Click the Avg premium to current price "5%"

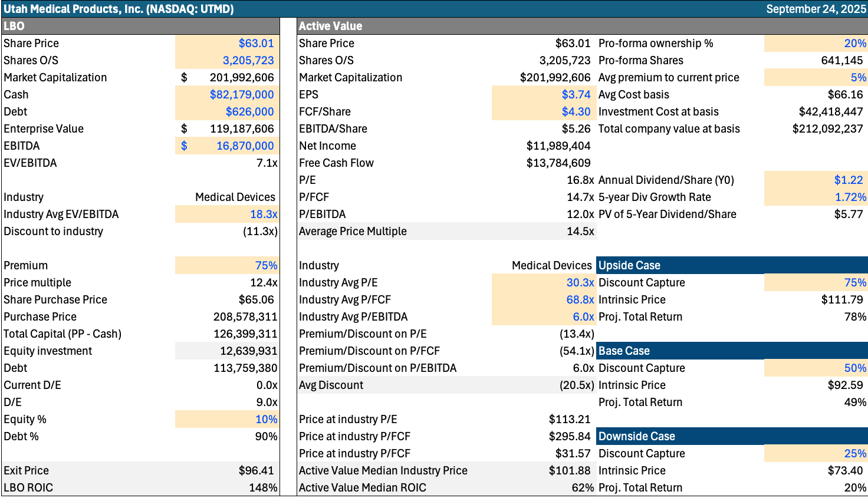(x=859, y=77)
